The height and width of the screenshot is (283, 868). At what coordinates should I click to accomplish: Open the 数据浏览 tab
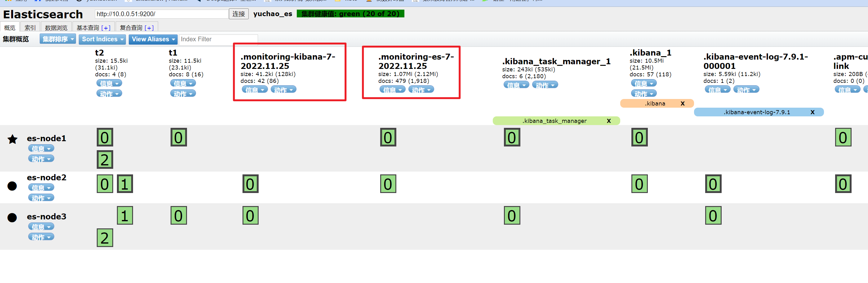pyautogui.click(x=56, y=28)
